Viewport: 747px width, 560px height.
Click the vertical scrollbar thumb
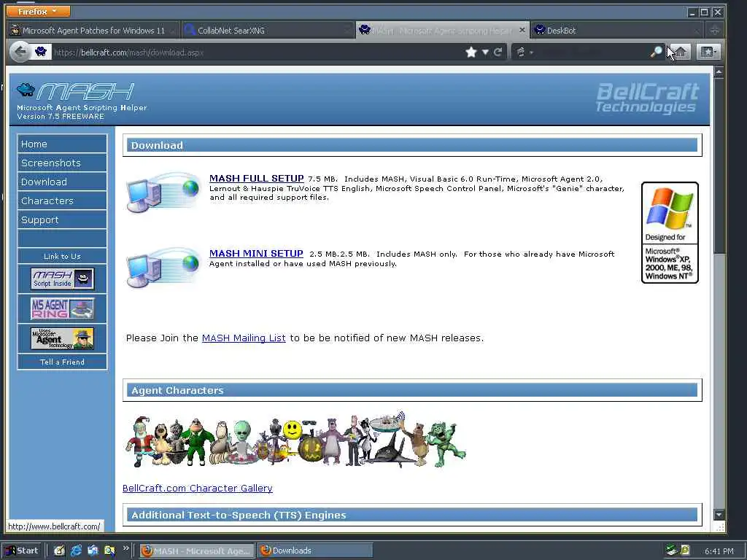719,166
